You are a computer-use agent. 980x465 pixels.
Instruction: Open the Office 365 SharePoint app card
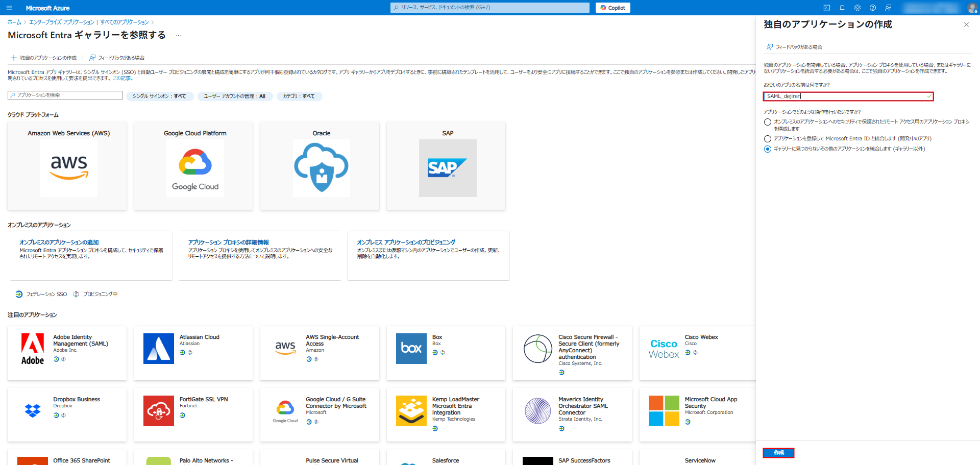67,457
